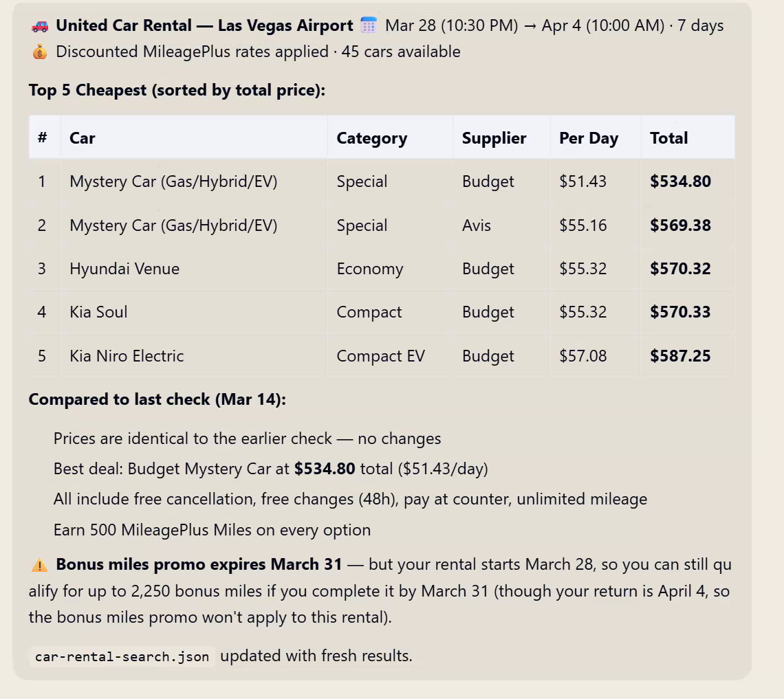Screen dimensions: 784x699
Task: Click the car-rental-search.json file name
Action: click(122, 656)
